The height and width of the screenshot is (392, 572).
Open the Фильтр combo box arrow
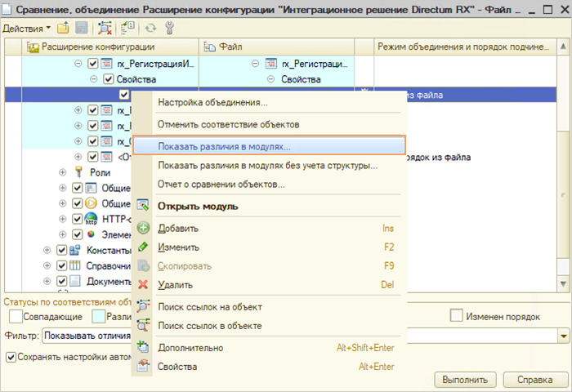(x=563, y=335)
